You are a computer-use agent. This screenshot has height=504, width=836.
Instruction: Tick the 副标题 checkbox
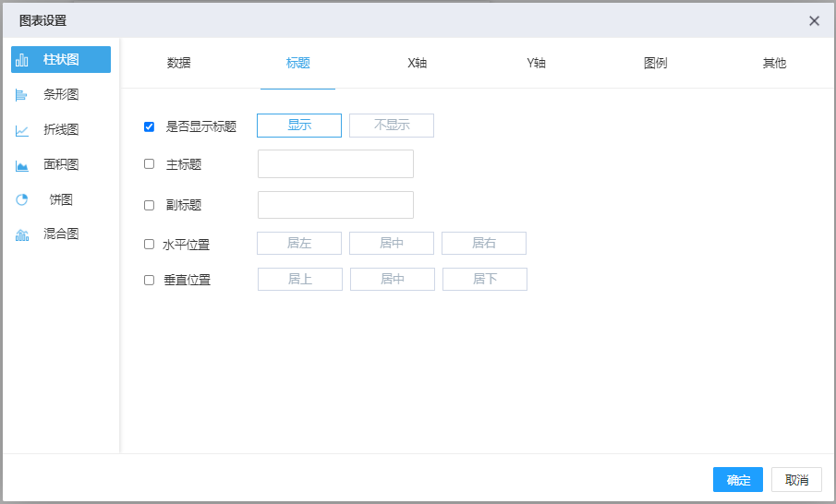pyautogui.click(x=150, y=205)
